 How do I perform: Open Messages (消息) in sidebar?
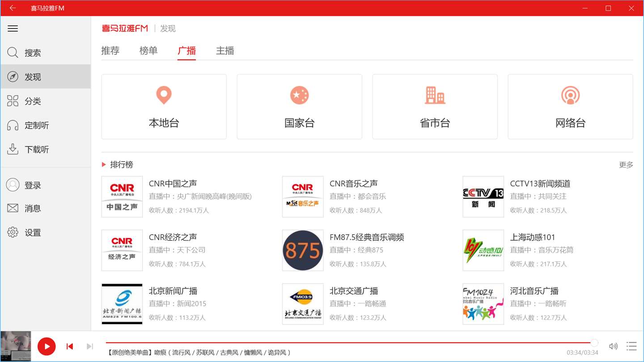(x=45, y=208)
